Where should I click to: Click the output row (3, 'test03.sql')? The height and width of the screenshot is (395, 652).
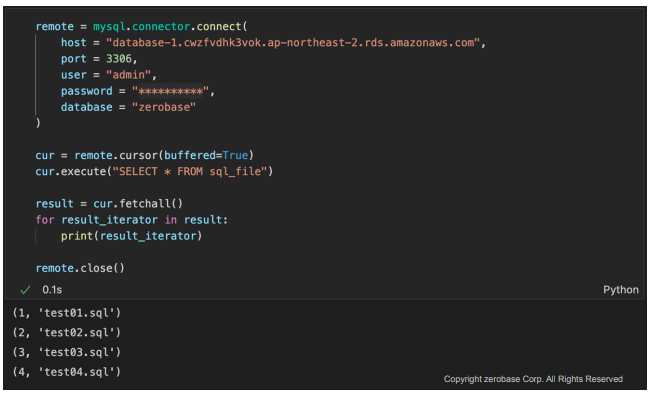(x=67, y=352)
